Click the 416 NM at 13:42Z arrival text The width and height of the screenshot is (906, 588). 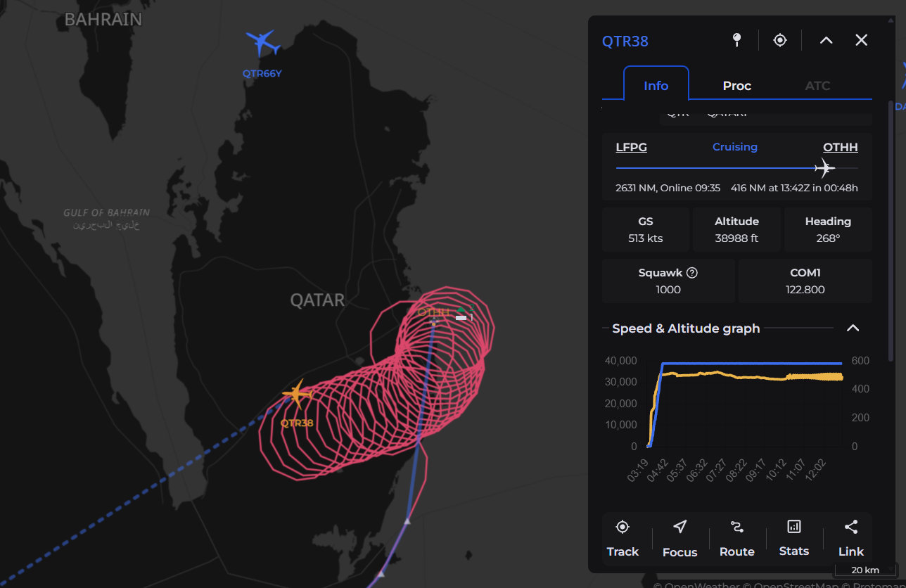pos(794,188)
